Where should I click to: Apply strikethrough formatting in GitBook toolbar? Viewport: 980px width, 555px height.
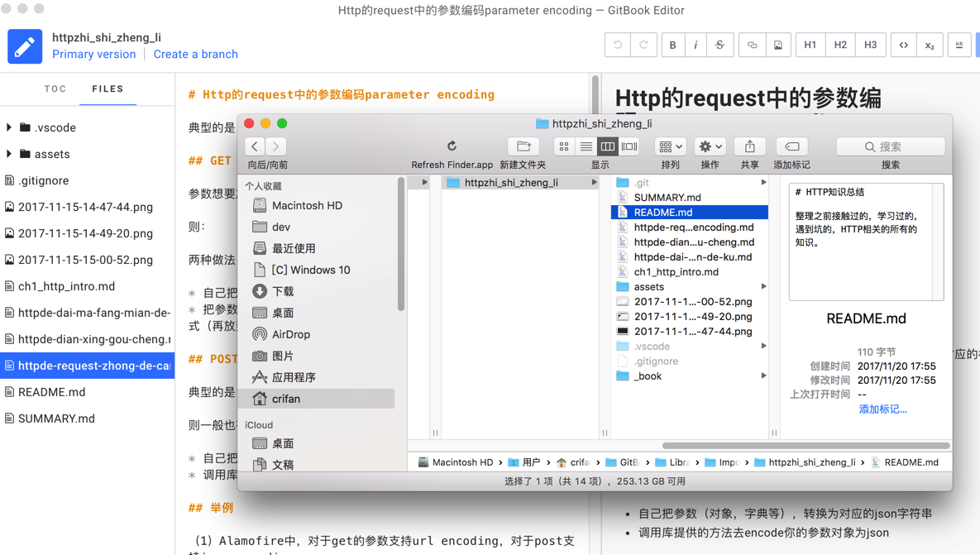(x=720, y=45)
